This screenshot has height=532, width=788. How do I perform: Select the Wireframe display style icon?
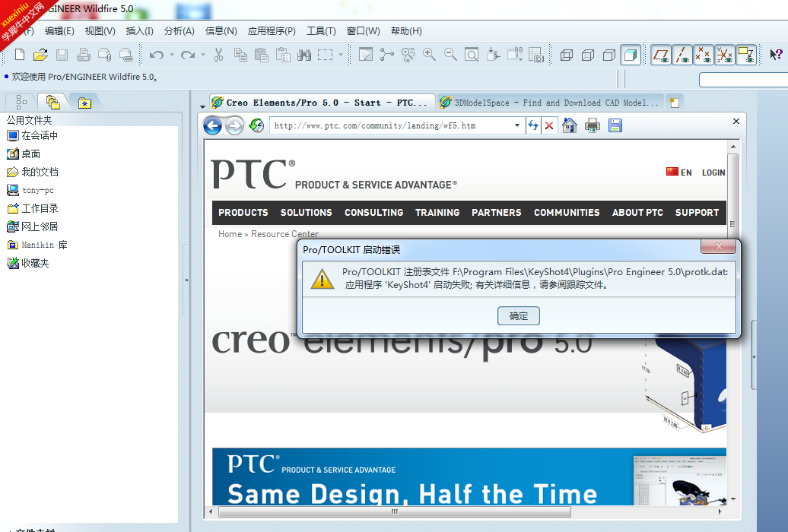tap(567, 55)
